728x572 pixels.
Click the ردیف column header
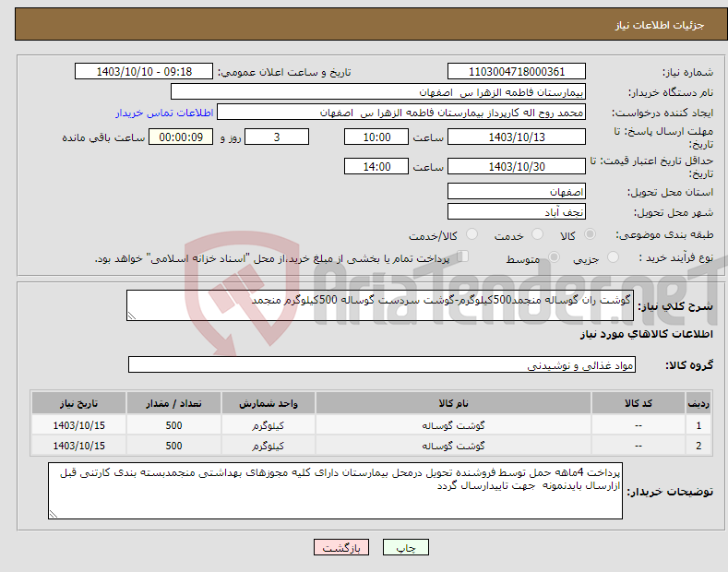click(x=698, y=403)
